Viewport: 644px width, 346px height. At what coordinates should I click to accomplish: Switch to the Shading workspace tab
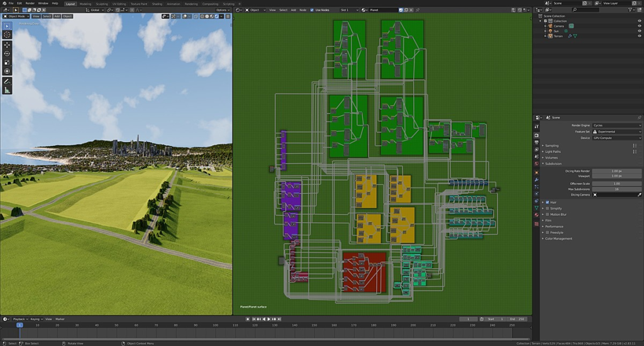pyautogui.click(x=157, y=4)
